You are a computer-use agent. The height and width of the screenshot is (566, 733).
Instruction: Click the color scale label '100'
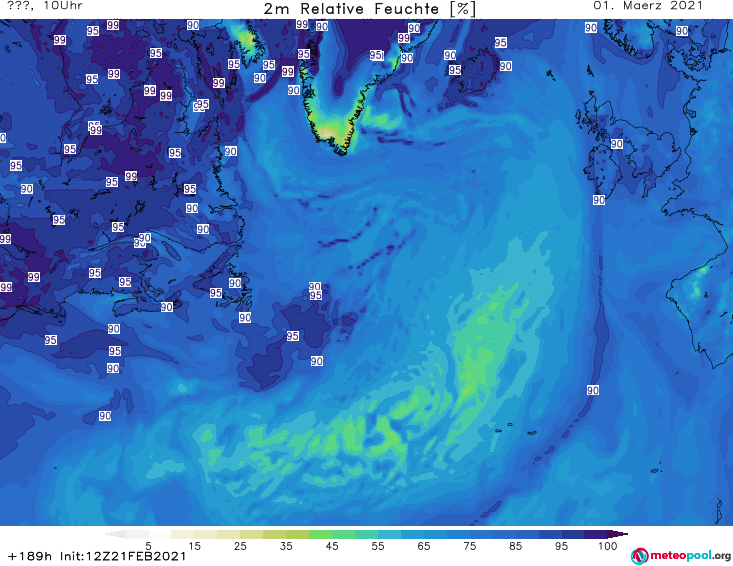tap(608, 546)
